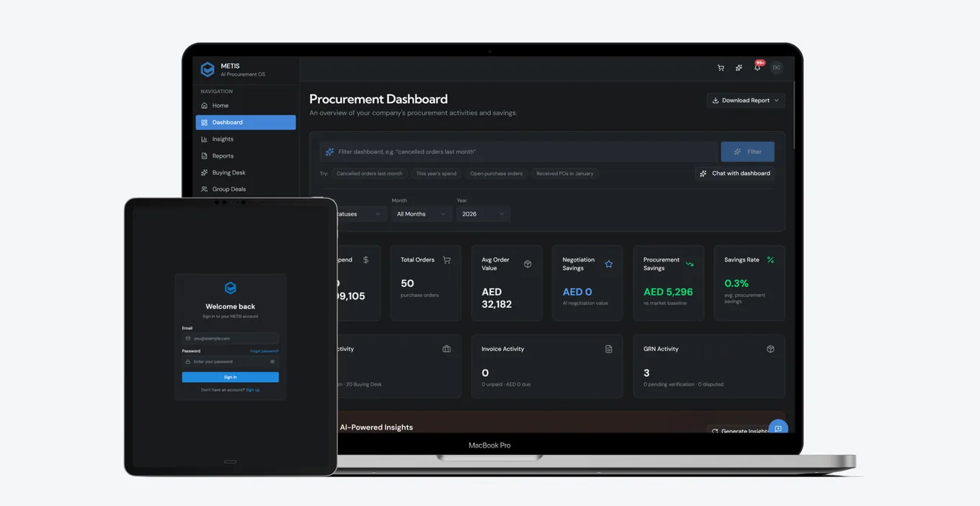Click the Sign in button on the tablet
This screenshot has height=506, width=980.
tap(231, 377)
